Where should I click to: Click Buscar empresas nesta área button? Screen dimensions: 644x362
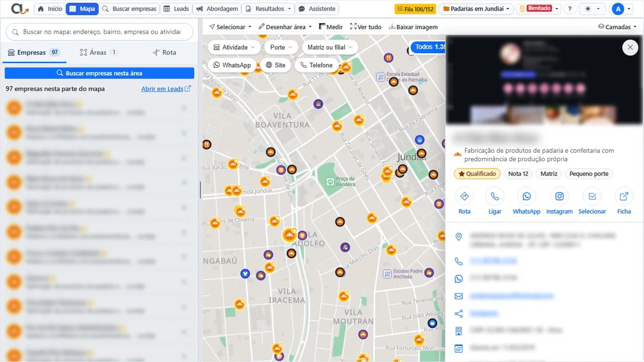[x=100, y=73]
